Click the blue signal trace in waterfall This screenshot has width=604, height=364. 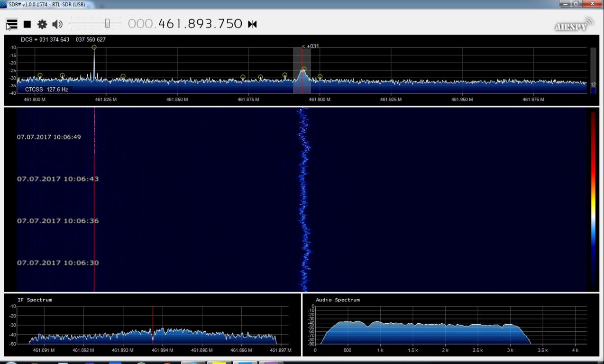pyautogui.click(x=304, y=199)
